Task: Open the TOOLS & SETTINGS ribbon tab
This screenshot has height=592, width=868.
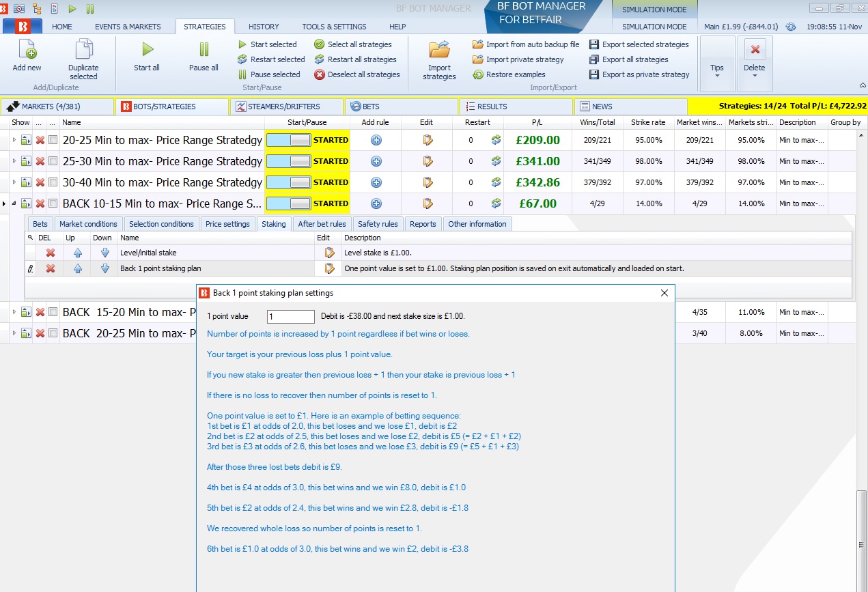Action: click(x=334, y=27)
